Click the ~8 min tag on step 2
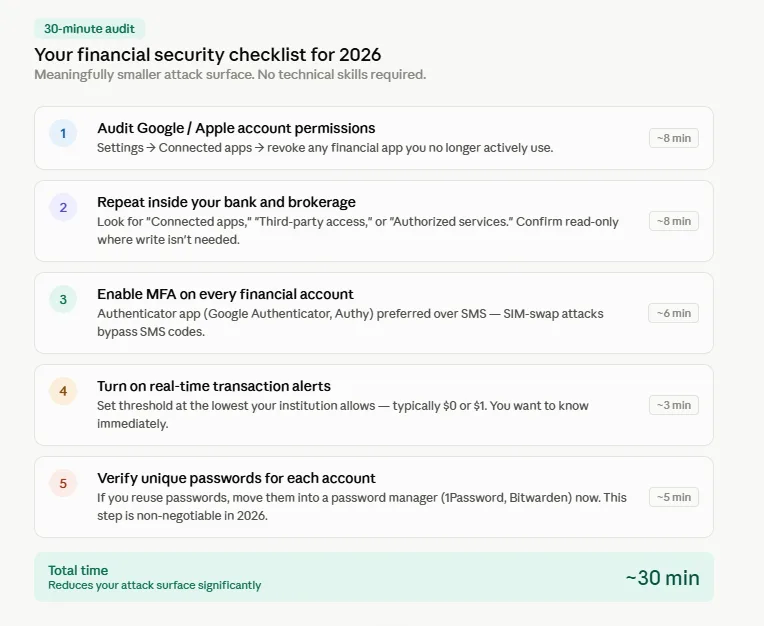The image size is (764, 626). (x=673, y=221)
